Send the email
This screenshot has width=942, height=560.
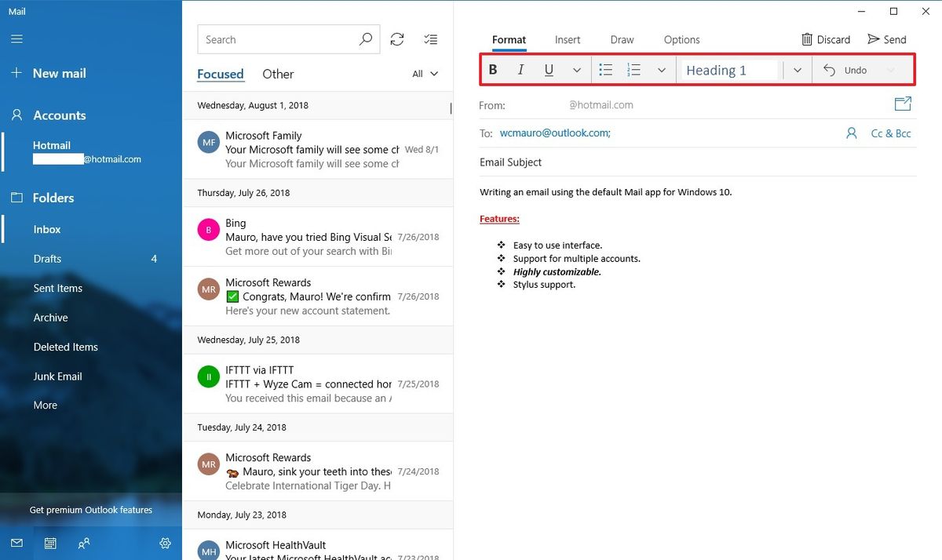(887, 38)
